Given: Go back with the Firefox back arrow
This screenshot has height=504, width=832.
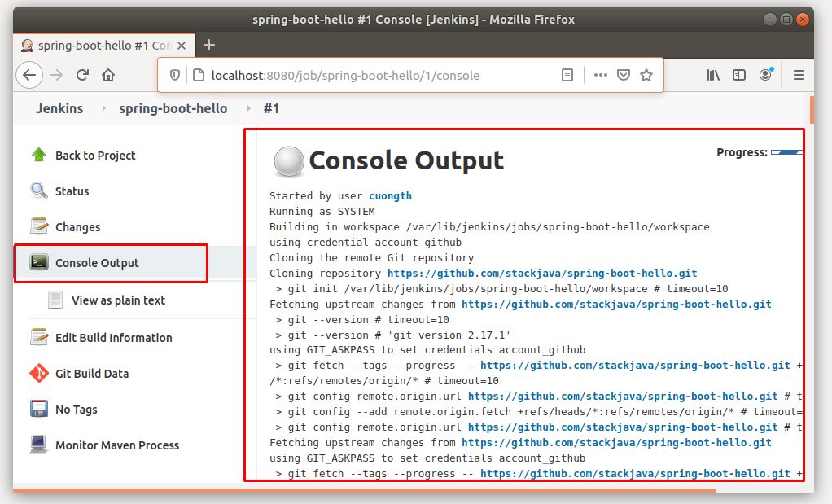Looking at the screenshot, I should [x=29, y=75].
